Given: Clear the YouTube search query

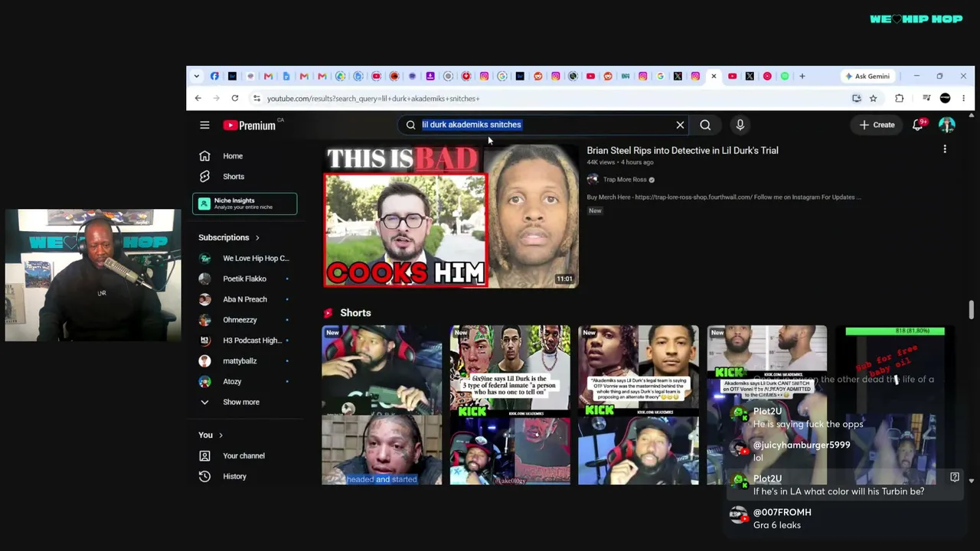Looking at the screenshot, I should 680,125.
